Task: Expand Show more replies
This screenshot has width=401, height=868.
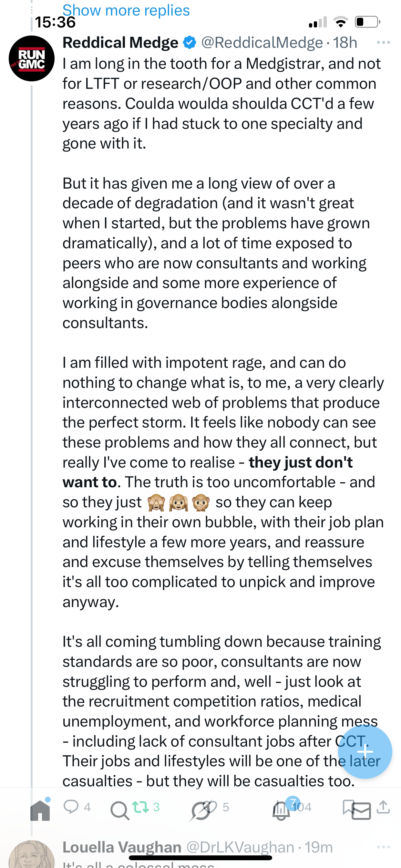Action: (126, 10)
